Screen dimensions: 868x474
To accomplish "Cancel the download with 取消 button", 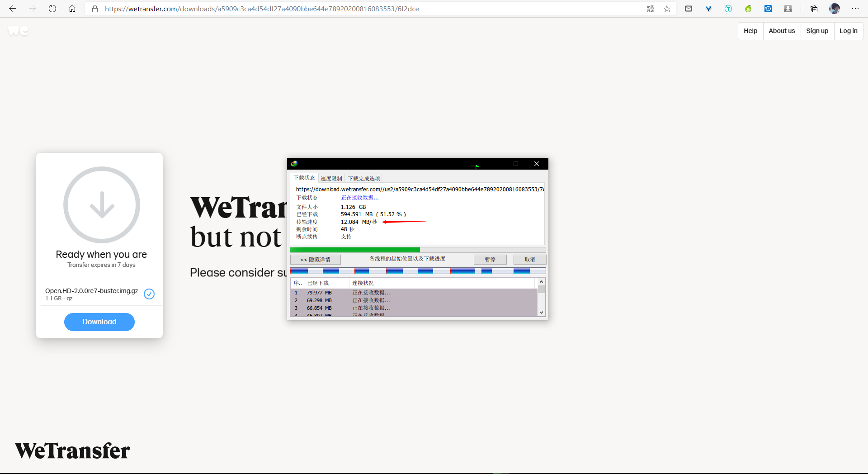I will click(x=530, y=260).
